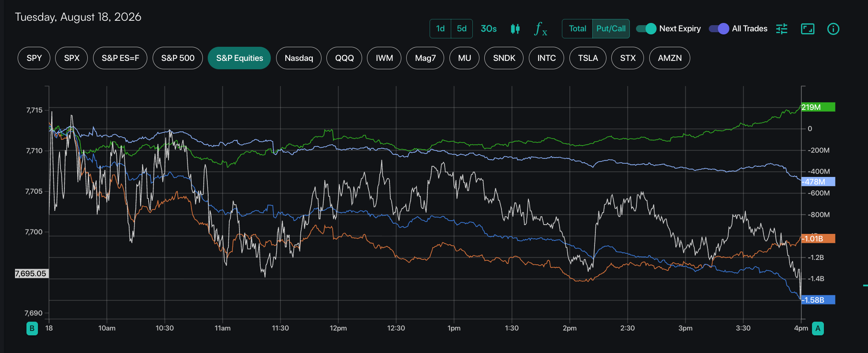Viewport: 868px width, 353px height.
Task: Select the 5d timeframe
Action: coord(462,29)
